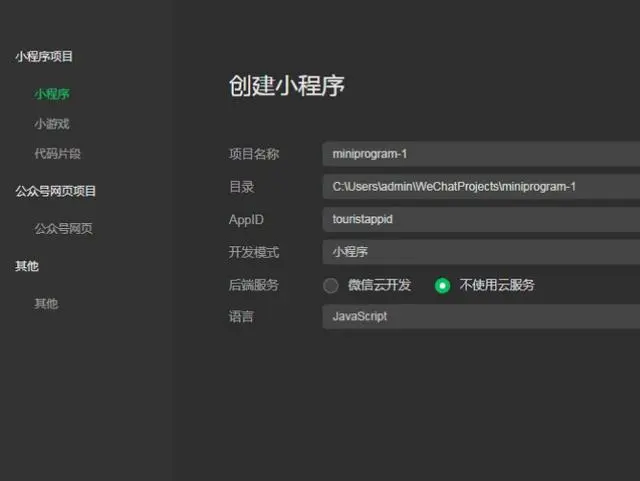The height and width of the screenshot is (481, 640).
Task: Click the 后端服务 label
Action: pos(253,285)
